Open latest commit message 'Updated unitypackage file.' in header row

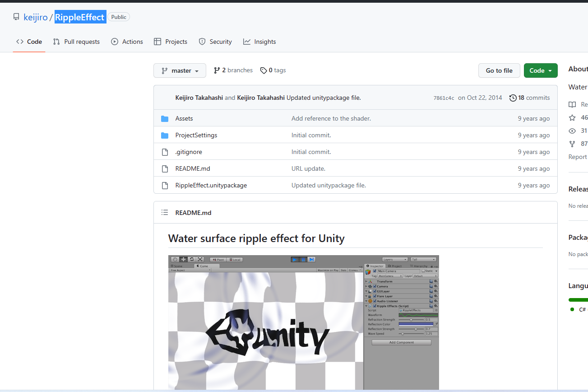[x=324, y=98]
